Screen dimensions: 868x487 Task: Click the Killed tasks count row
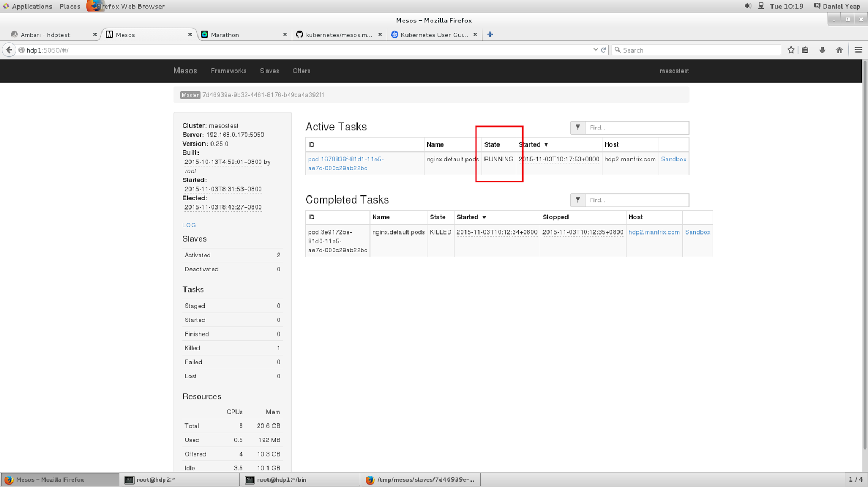[x=232, y=348]
